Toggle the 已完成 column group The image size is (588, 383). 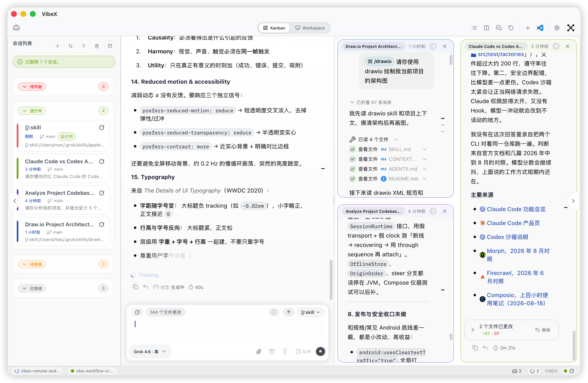pos(32,288)
